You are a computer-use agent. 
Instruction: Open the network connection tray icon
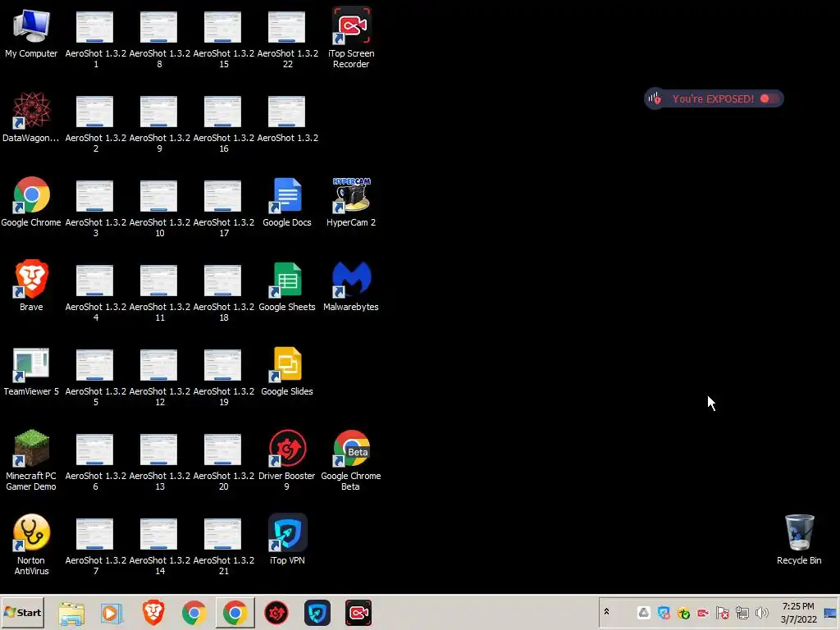742,612
